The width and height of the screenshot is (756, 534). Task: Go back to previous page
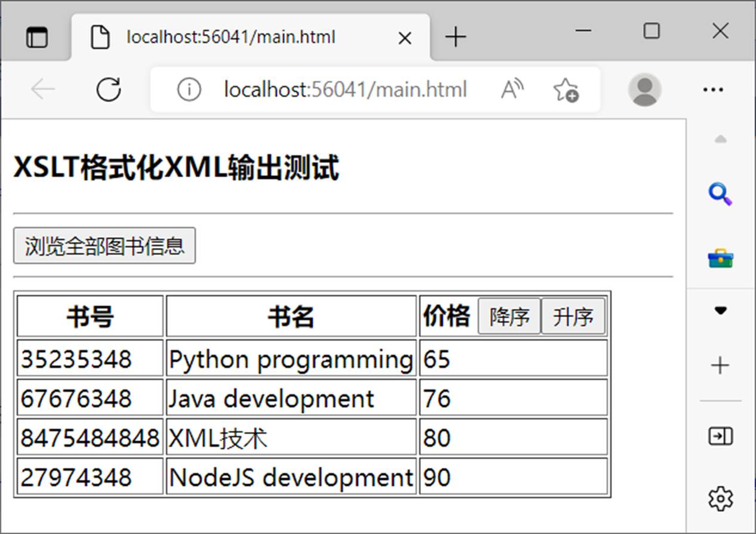(x=43, y=90)
